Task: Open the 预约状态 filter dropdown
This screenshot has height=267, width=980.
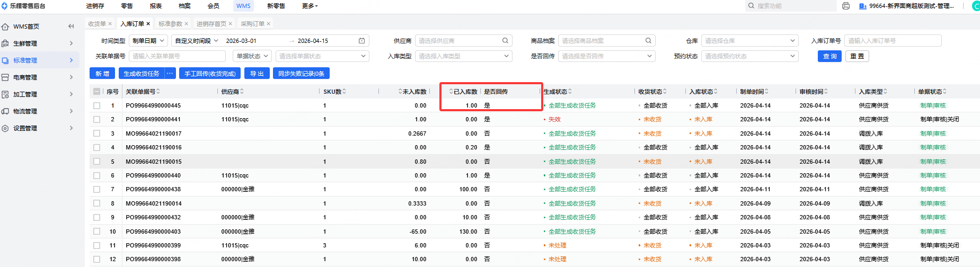Action: tap(749, 56)
